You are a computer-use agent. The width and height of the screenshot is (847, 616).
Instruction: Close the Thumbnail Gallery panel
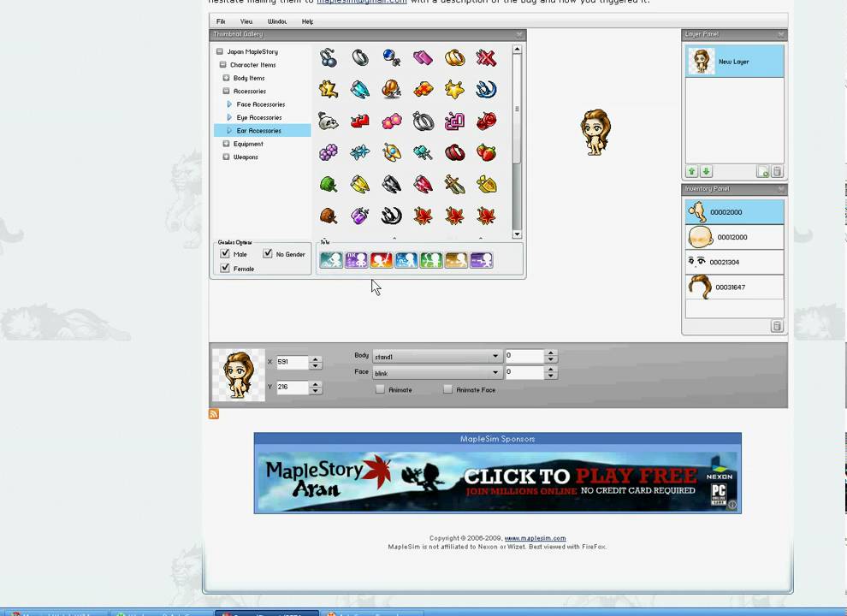[519, 34]
